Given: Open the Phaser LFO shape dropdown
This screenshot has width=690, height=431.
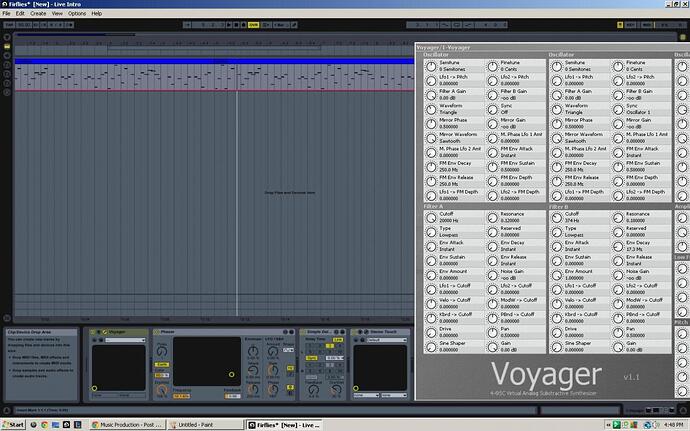Looking at the screenshot, I should (288, 350).
